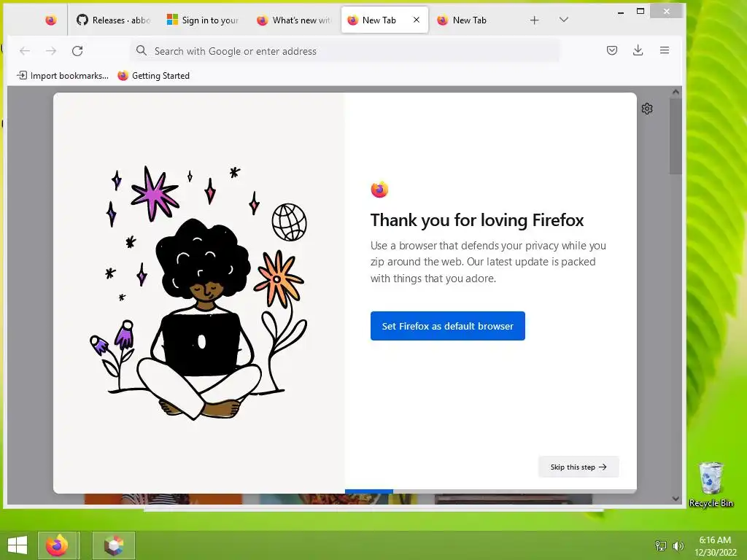Click the search magnifier icon in address bar
This screenshot has height=560, width=747.
pos(142,50)
